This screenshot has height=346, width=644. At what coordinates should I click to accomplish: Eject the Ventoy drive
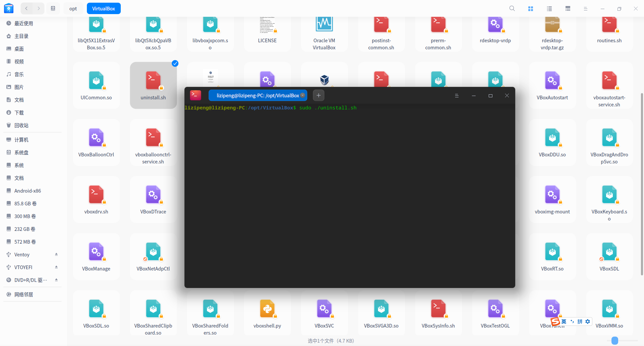point(56,254)
